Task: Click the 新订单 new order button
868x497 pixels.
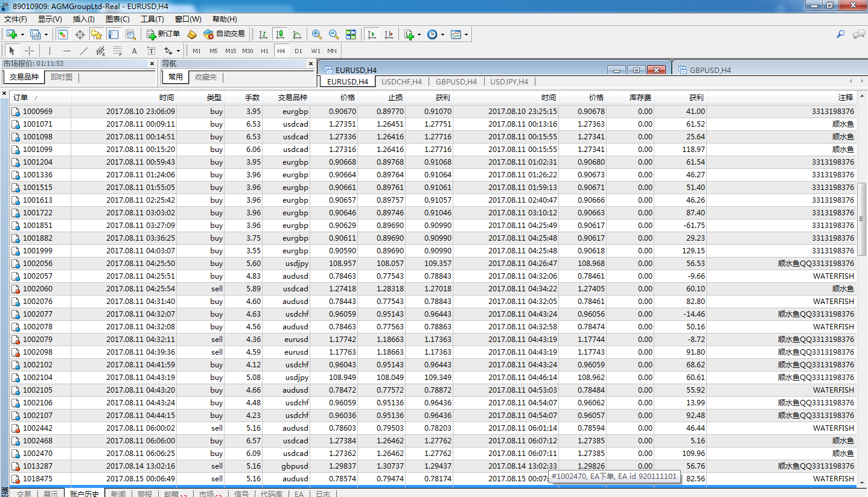Action: point(164,34)
